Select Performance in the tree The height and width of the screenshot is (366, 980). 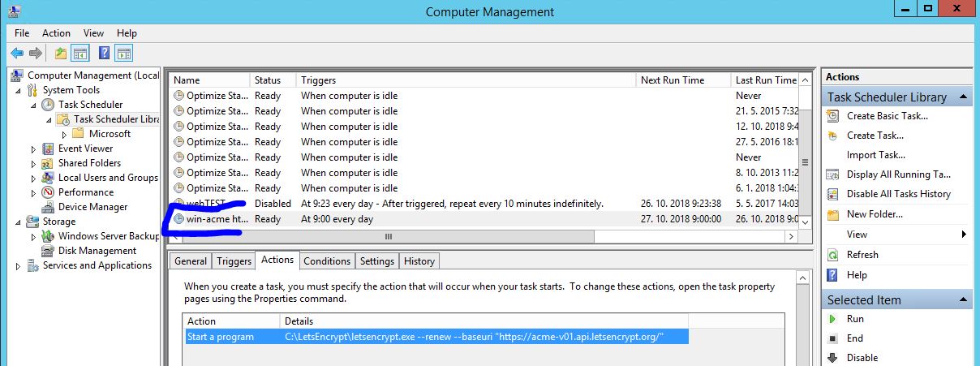(x=86, y=192)
